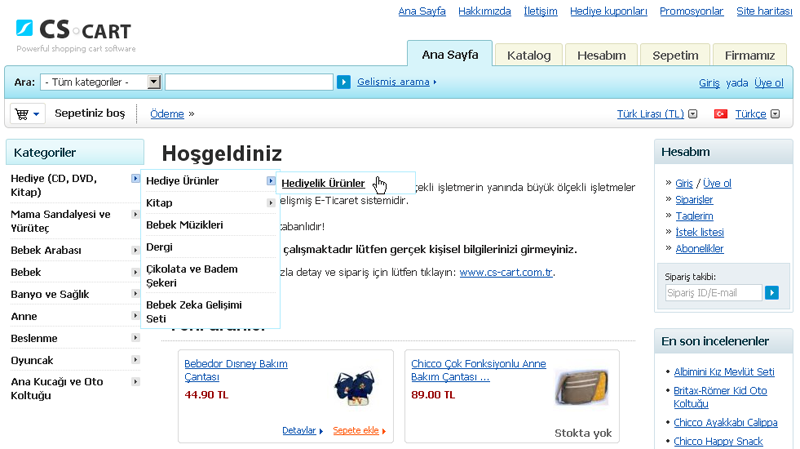Click the Turkish flag icon
Image resolution: width=800 pixels, height=449 pixels.
[720, 114]
